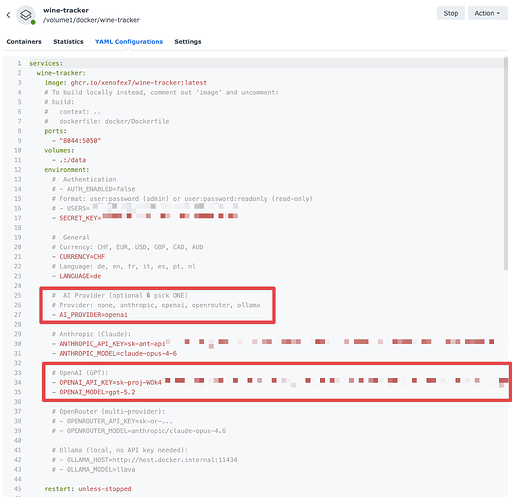Click the editor vertical scrollbar
This screenshot has width=512, height=500.
(506, 163)
